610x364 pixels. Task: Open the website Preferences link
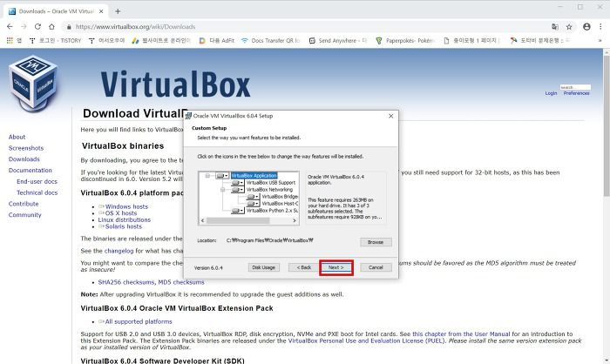[x=576, y=93]
